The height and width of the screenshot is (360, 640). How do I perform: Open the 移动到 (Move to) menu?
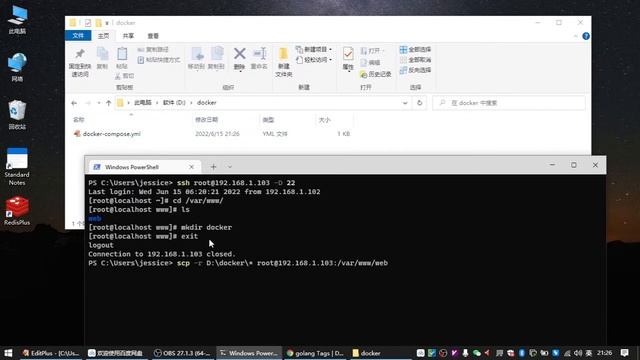pos(197,58)
